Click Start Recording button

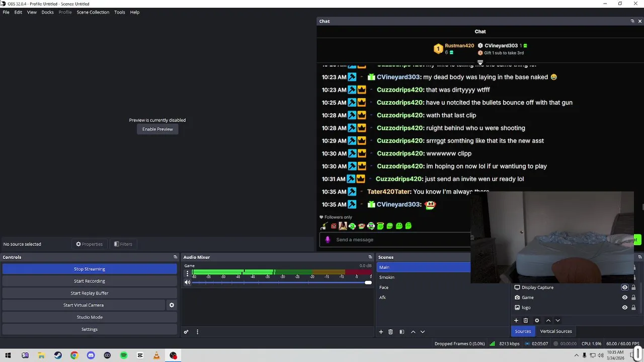tap(90, 281)
